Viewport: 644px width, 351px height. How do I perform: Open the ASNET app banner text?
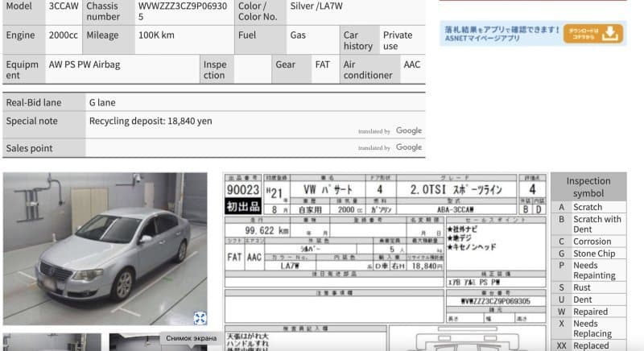point(502,34)
